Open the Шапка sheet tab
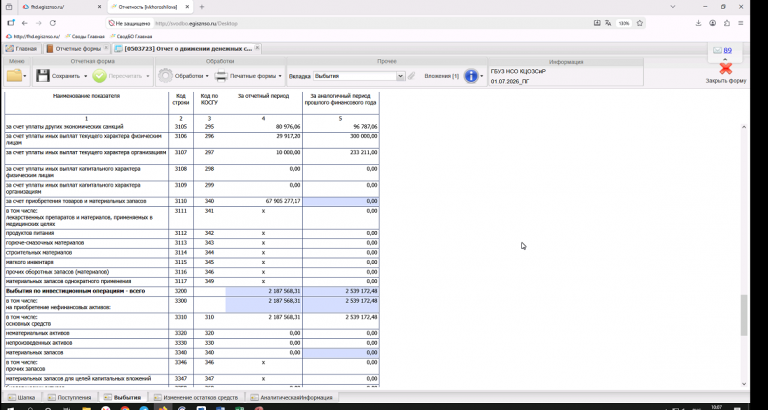 22,397
